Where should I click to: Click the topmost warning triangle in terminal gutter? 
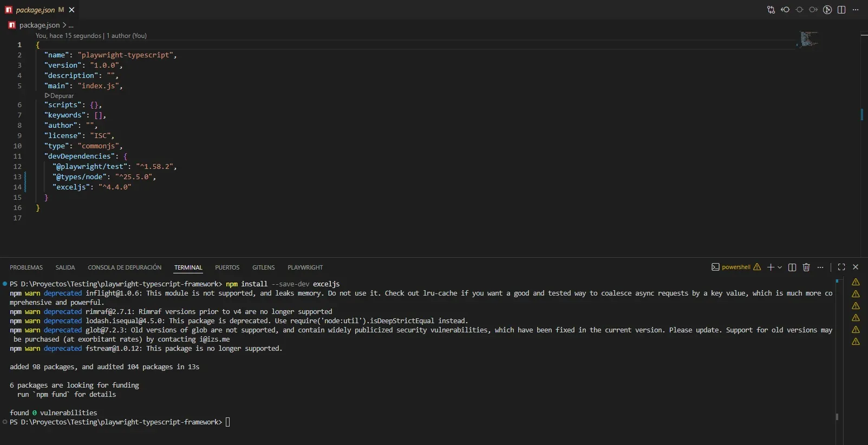click(856, 282)
